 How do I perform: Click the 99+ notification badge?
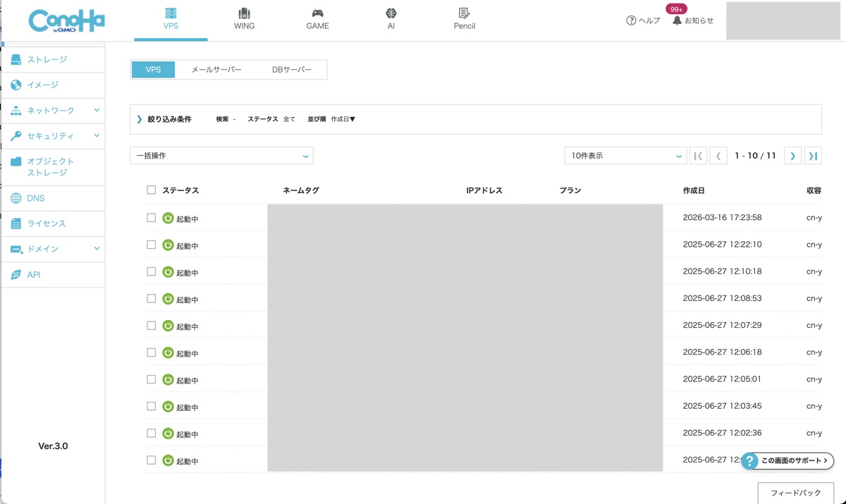(677, 9)
